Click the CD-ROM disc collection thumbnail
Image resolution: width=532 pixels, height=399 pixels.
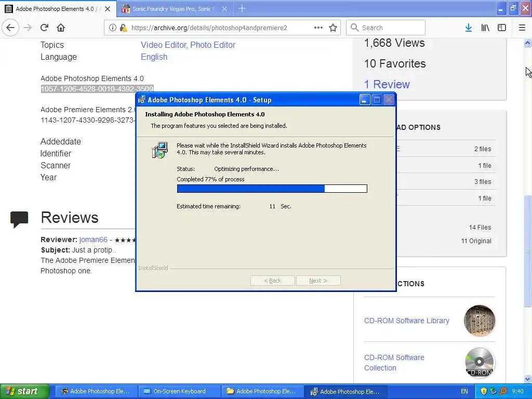tap(480, 363)
